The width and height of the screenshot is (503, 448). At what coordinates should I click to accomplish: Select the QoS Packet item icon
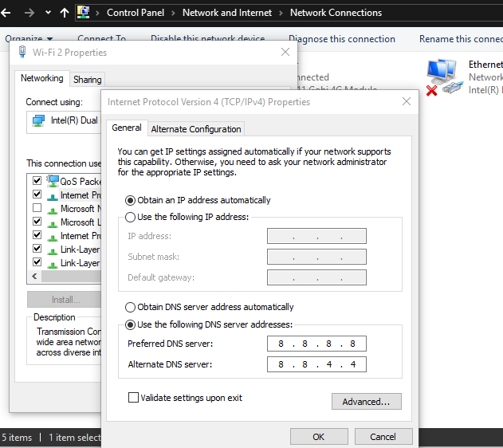53,181
